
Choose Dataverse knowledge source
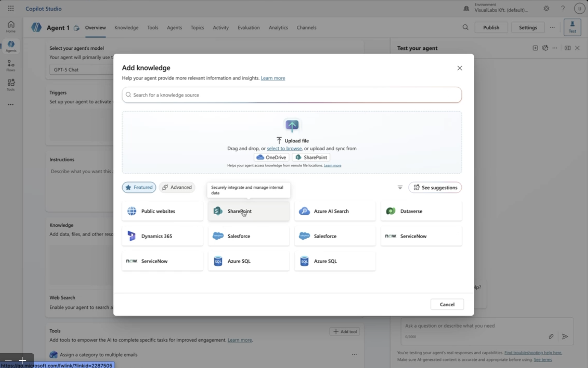click(x=421, y=211)
